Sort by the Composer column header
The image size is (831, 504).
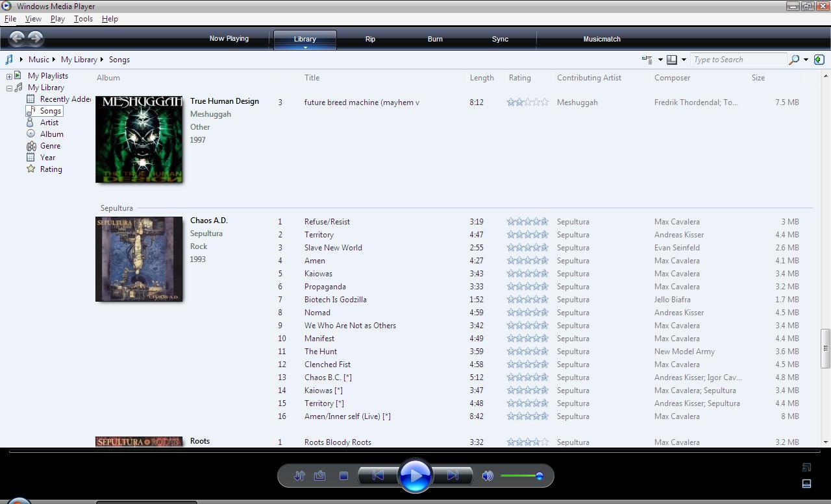click(672, 78)
